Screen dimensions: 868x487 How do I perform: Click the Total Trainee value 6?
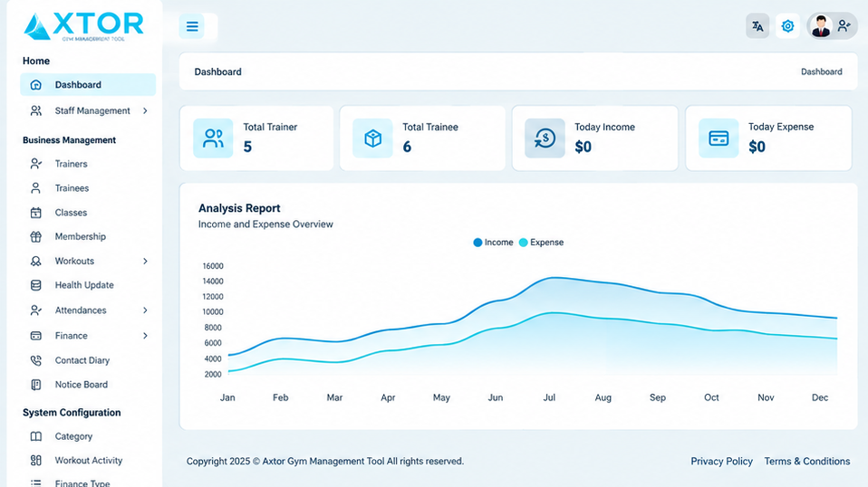(x=407, y=147)
